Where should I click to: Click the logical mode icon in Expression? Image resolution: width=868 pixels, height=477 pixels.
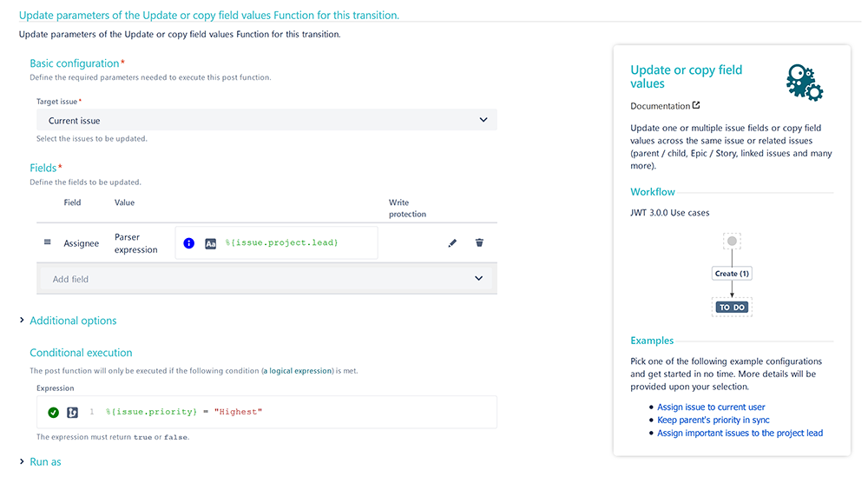pyautogui.click(x=73, y=412)
